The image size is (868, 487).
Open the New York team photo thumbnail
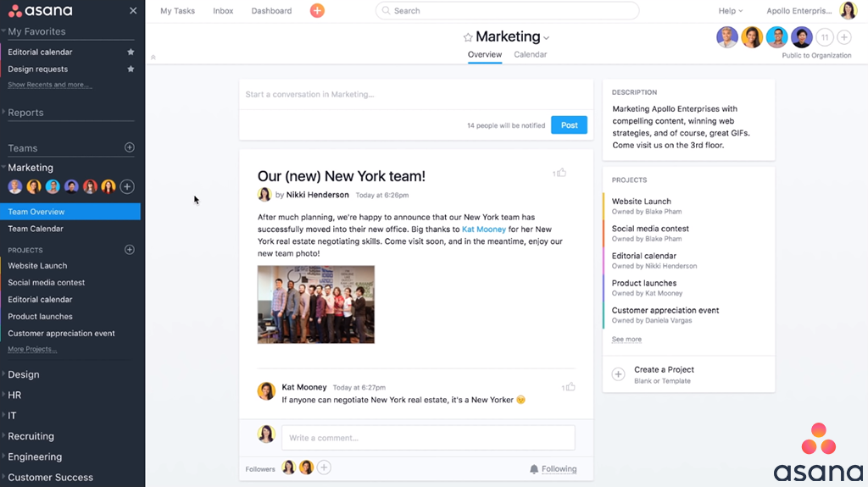tap(316, 304)
